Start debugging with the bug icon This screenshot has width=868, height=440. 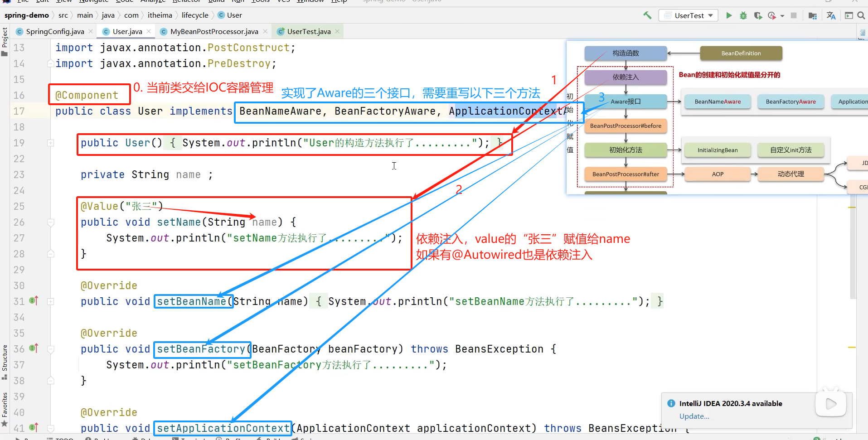tap(743, 15)
